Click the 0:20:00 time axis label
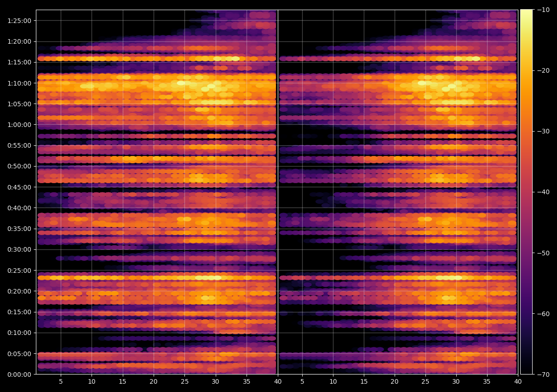 [19, 291]
